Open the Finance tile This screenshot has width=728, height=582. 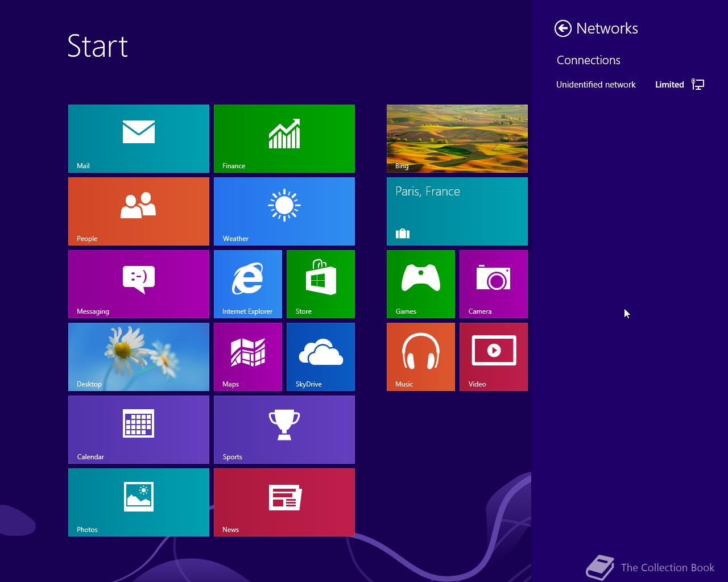pos(284,139)
